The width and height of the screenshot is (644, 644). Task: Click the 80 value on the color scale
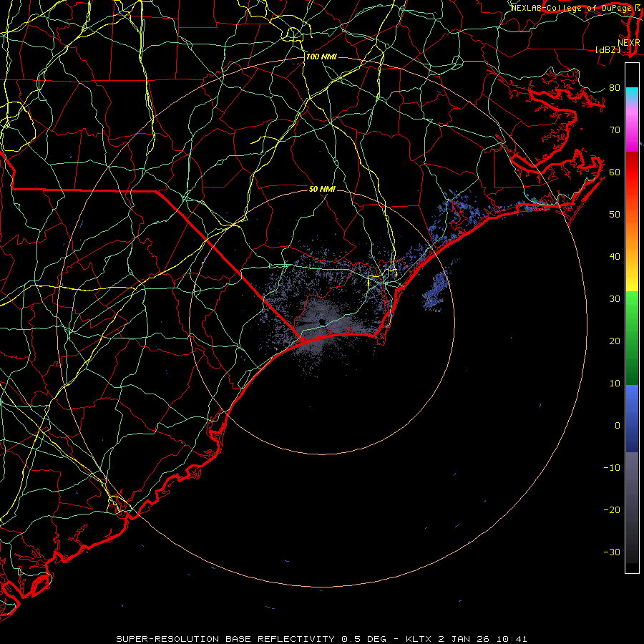[x=615, y=87]
